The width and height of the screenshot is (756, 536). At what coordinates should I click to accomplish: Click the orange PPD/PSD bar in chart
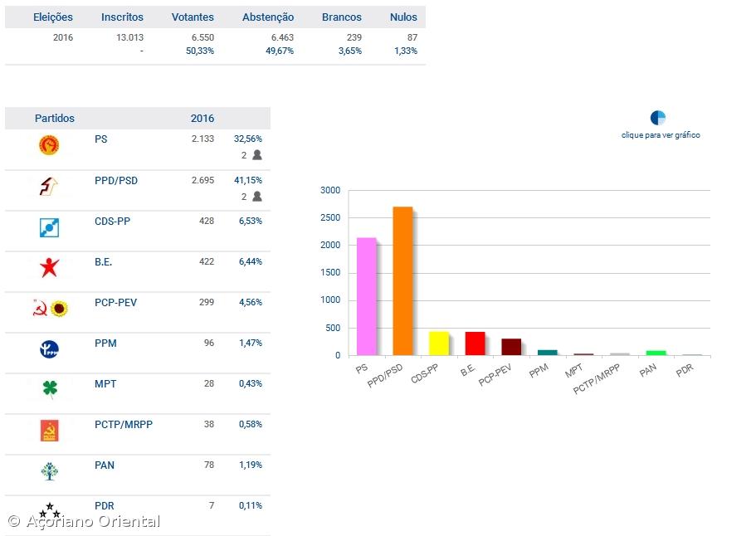[402, 282]
